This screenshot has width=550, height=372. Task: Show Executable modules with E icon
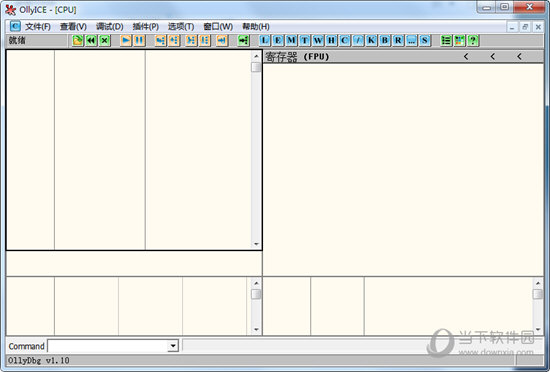278,41
